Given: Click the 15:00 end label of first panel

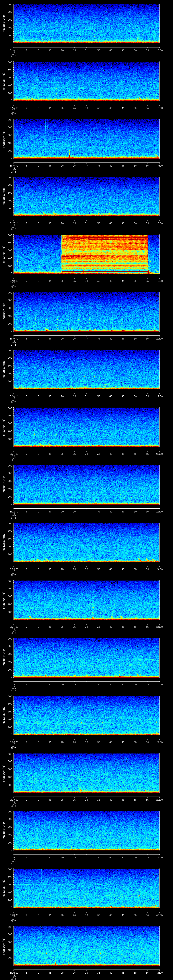Looking at the screenshot, I should [160, 50].
